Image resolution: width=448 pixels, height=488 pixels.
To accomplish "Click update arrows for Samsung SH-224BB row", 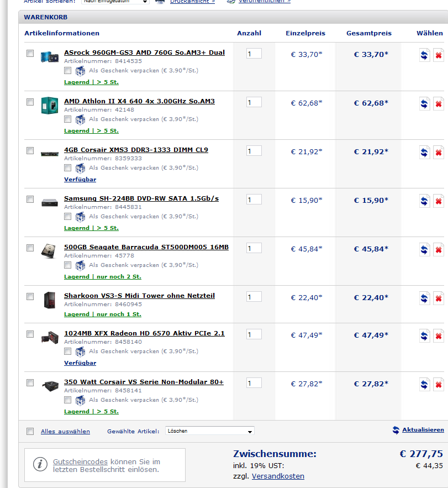I will tap(424, 201).
